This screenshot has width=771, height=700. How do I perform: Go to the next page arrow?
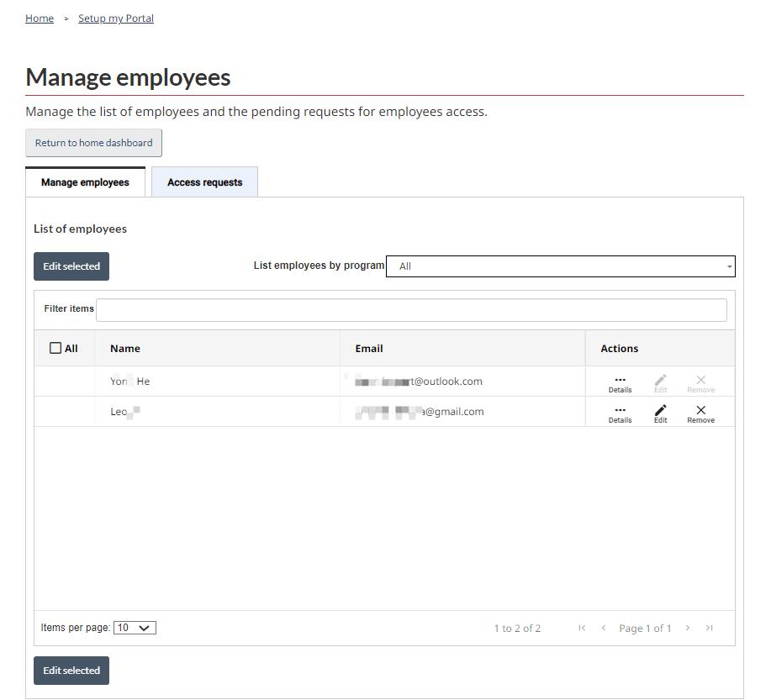pos(688,628)
